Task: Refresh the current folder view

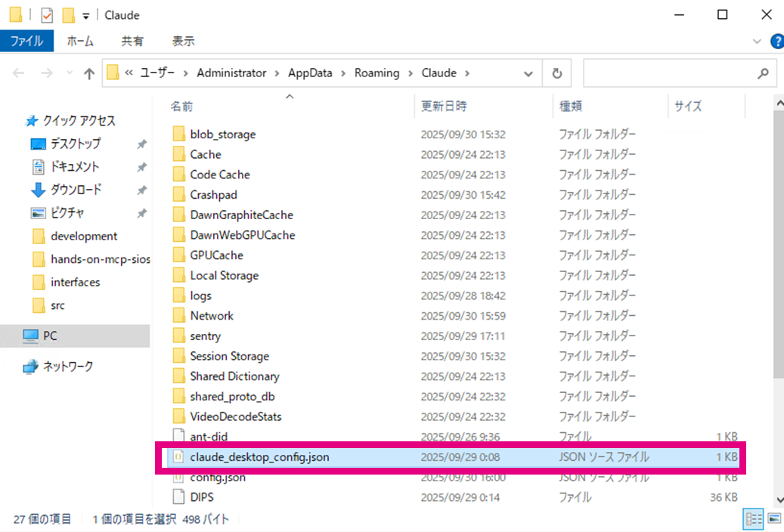Action: pos(557,73)
